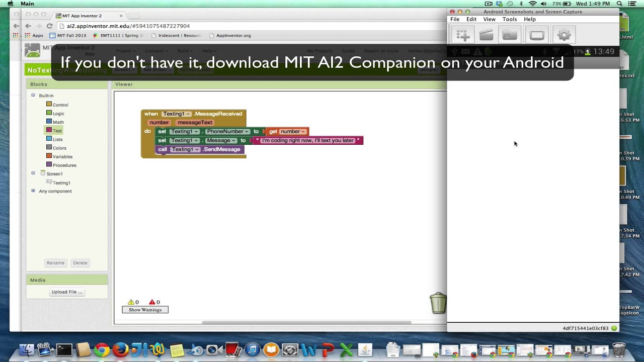
Task: Open iTunes from the dock
Action: point(252,350)
